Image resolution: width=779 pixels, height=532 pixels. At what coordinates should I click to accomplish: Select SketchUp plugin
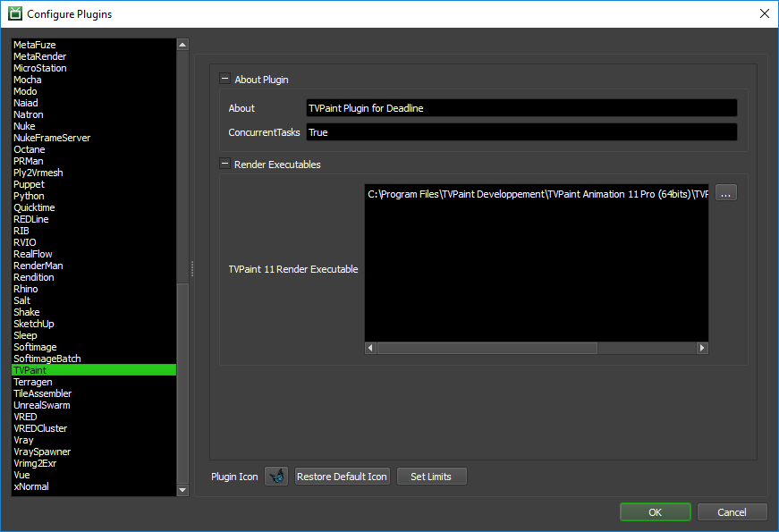pos(94,324)
